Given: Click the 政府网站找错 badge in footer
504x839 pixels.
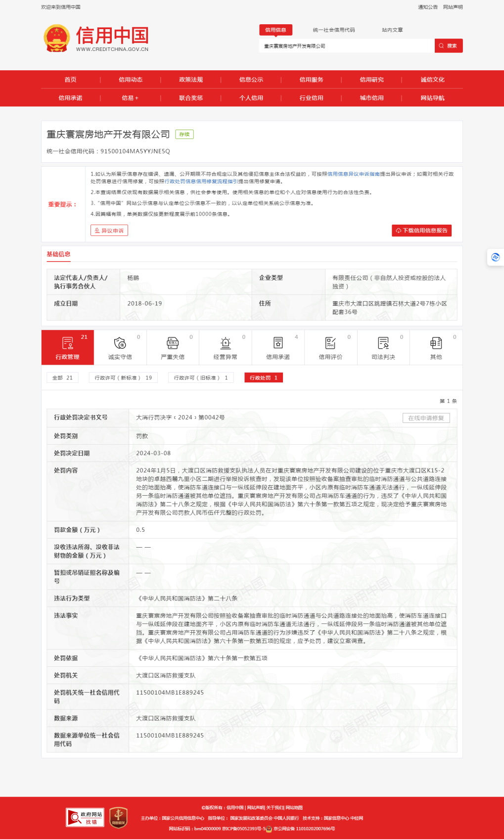Looking at the screenshot, I should [85, 818].
